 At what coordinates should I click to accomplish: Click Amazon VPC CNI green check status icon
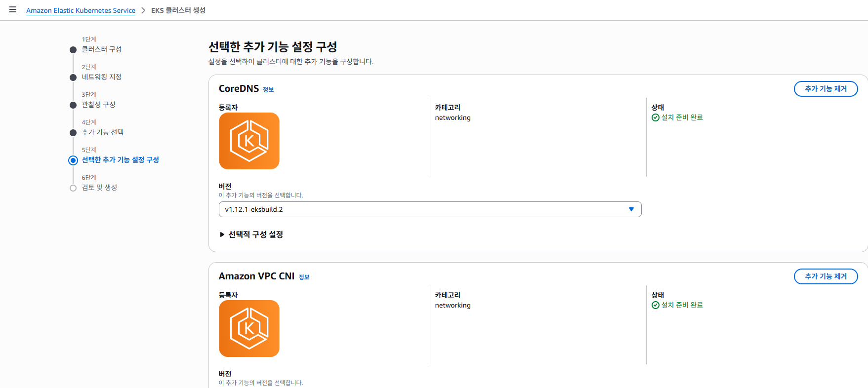(x=656, y=305)
